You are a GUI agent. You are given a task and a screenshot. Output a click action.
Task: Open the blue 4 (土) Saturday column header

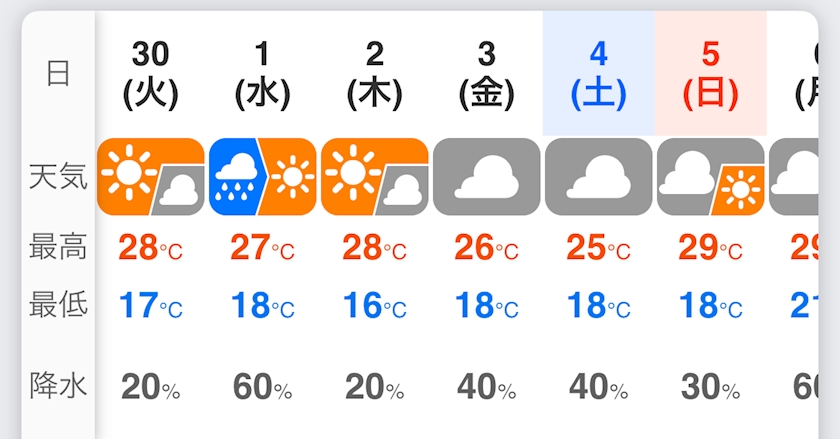pyautogui.click(x=598, y=74)
